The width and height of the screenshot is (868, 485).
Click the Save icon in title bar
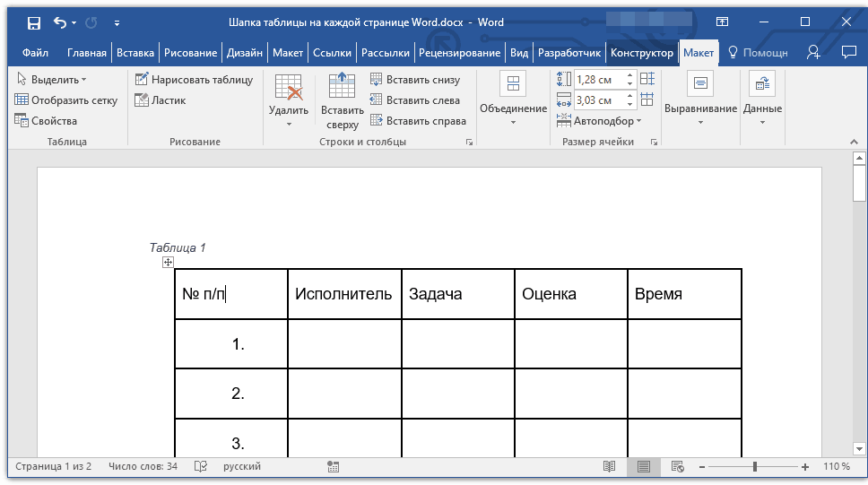(34, 22)
